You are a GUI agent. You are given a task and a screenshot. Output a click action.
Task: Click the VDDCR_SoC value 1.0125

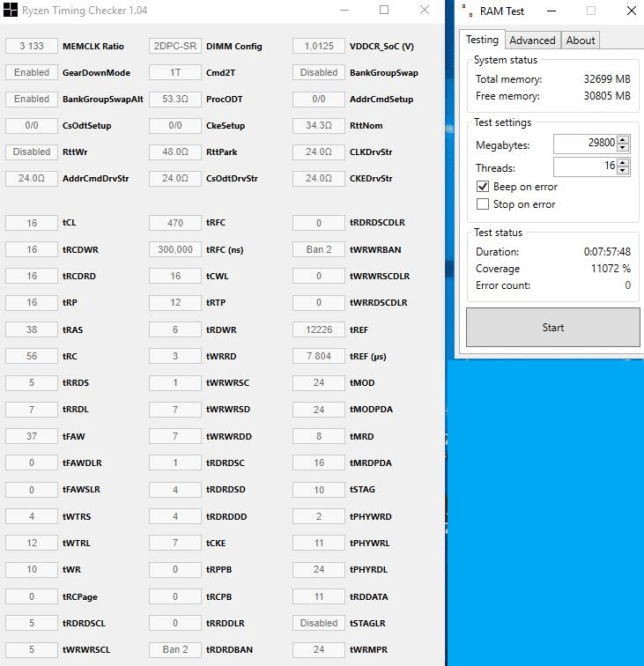319,46
